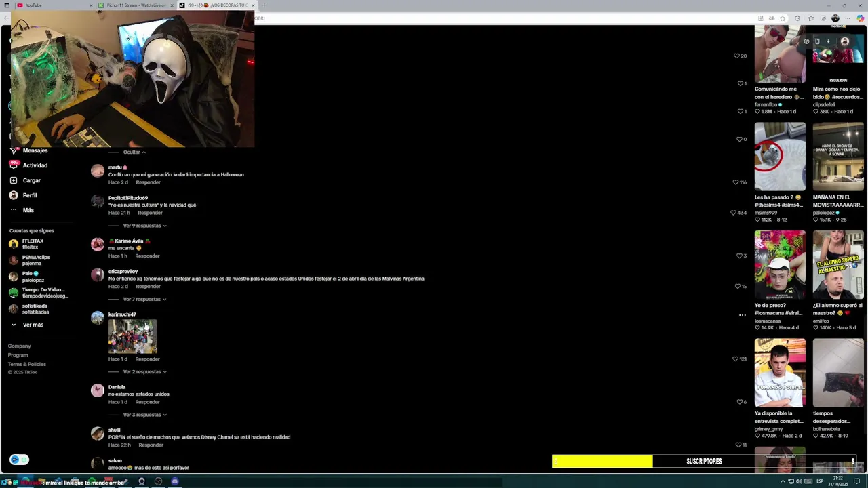Click the Más three-dots icon
The height and width of the screenshot is (488, 868).
click(14, 210)
